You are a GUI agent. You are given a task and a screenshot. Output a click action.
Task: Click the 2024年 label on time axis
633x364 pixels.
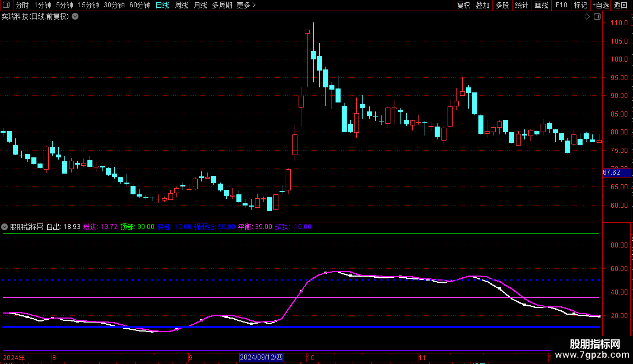[14, 357]
